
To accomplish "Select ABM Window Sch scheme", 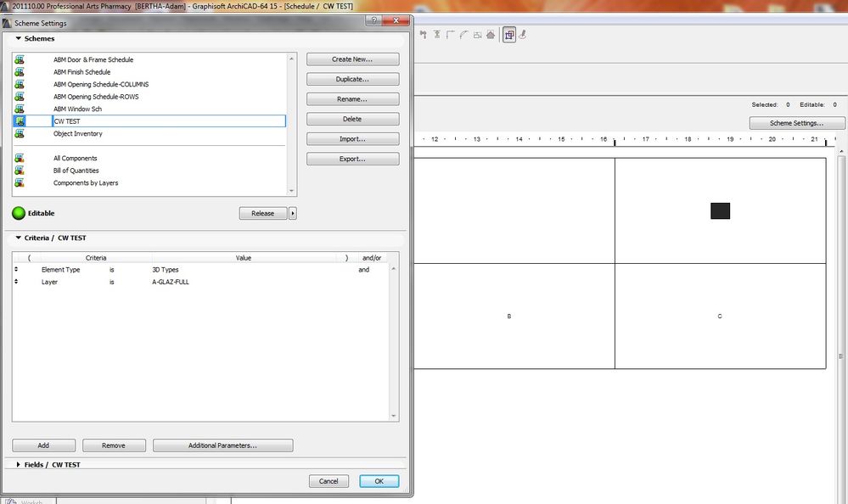I will click(77, 109).
